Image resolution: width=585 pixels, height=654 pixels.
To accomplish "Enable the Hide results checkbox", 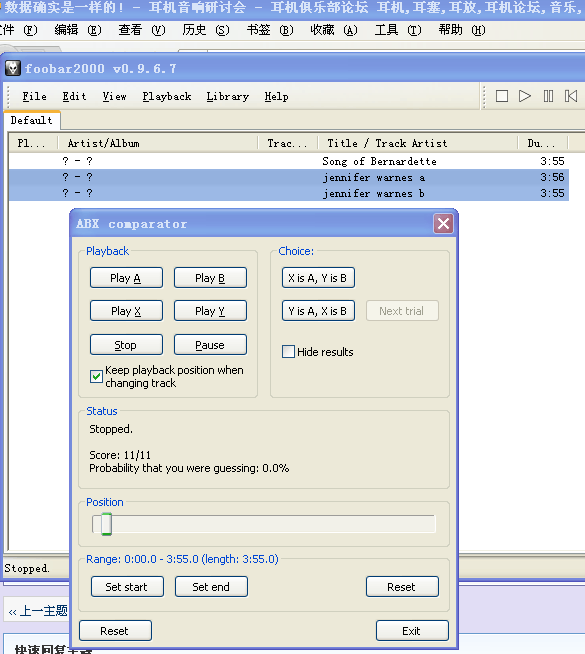I will pos(288,352).
